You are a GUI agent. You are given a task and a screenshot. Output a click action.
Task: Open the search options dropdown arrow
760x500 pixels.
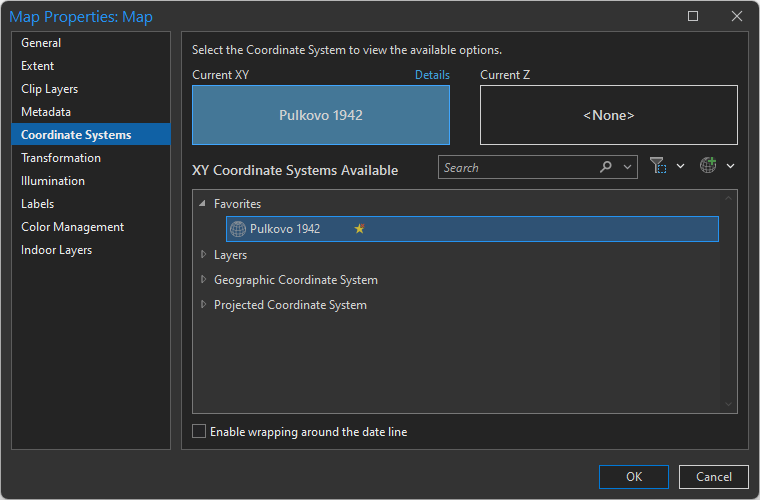click(x=628, y=168)
